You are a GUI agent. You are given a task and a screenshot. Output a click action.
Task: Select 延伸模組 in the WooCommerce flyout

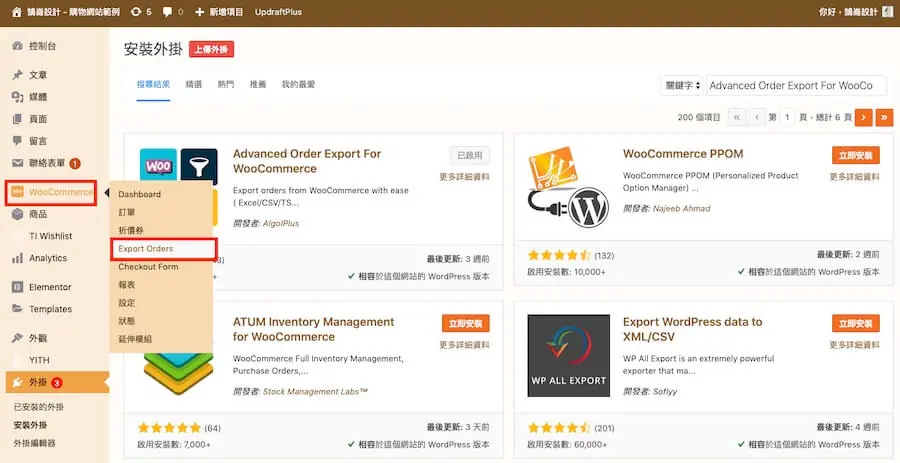(135, 339)
